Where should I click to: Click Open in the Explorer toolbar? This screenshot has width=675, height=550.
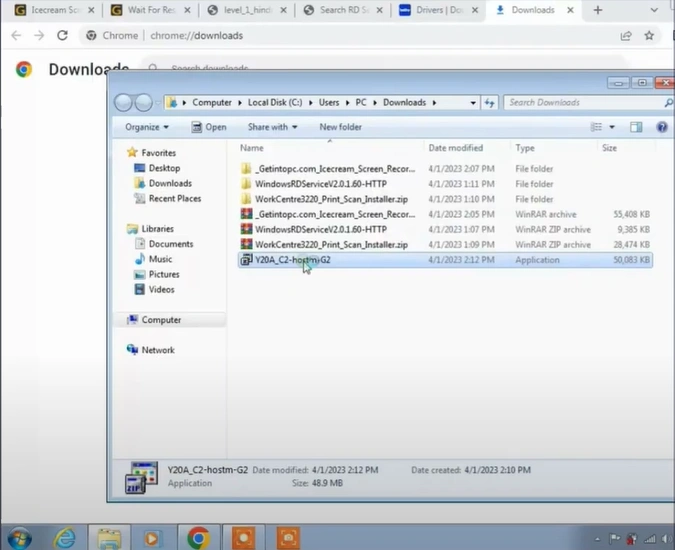(x=209, y=127)
